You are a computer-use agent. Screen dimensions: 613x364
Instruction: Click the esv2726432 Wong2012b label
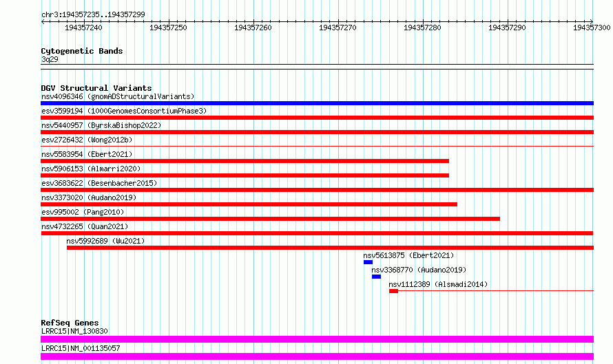(x=87, y=140)
